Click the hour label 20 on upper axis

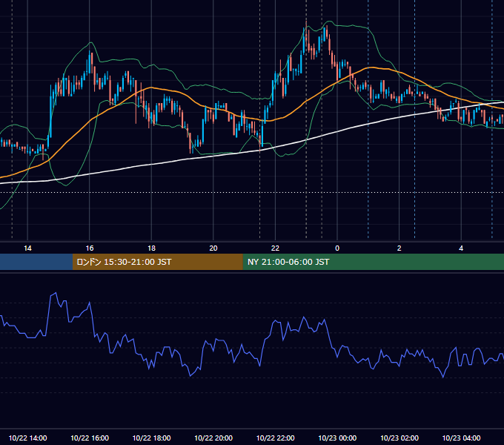[213, 248]
